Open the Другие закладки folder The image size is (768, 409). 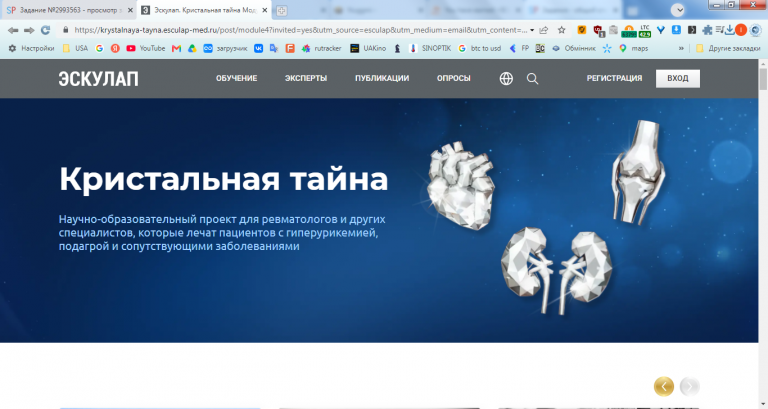point(728,48)
